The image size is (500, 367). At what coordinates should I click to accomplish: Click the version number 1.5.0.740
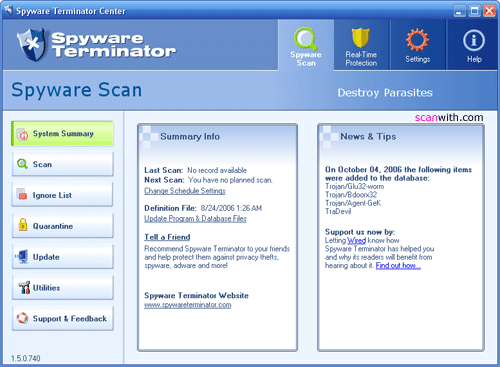pos(26,358)
